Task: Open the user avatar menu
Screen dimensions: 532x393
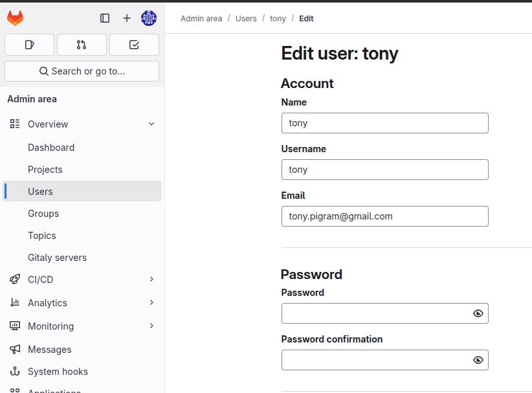Action: coord(149,18)
